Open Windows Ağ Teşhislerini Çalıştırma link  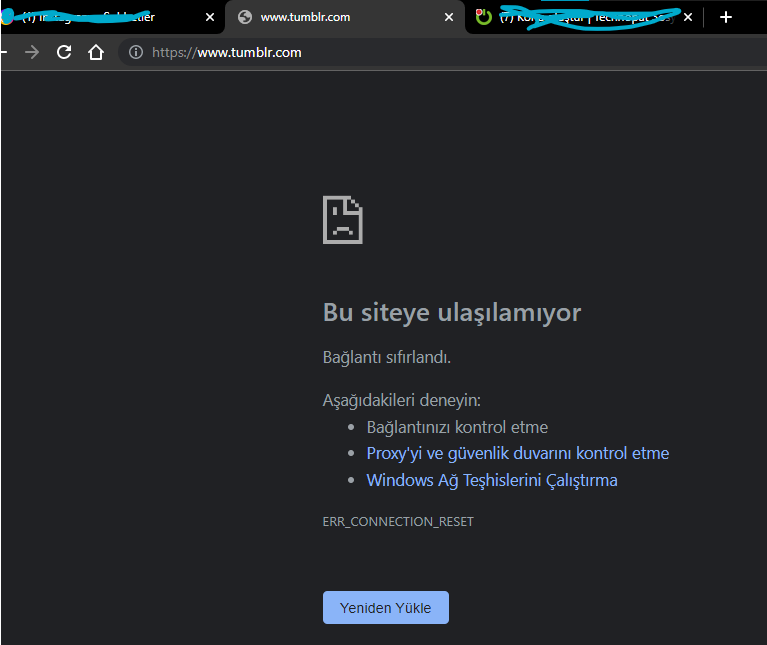coord(492,480)
